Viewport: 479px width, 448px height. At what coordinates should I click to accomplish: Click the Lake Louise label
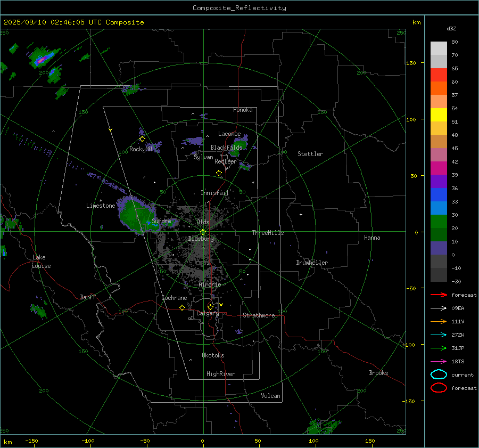point(41,262)
